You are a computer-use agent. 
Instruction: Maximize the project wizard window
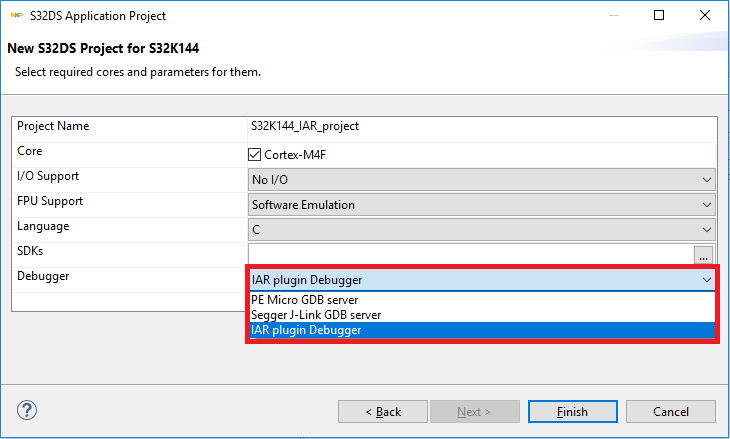(x=659, y=16)
